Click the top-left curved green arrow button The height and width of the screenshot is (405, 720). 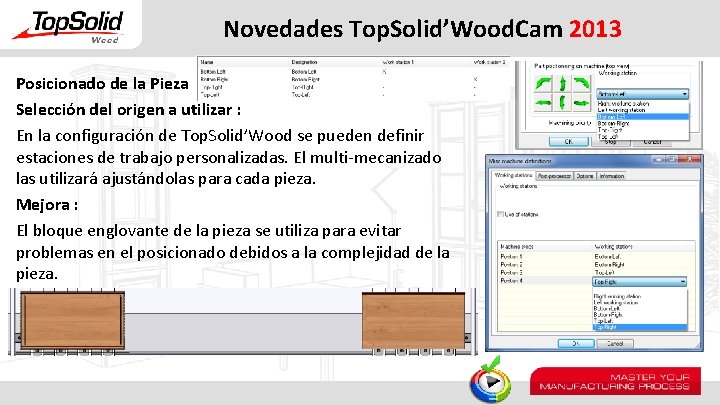pyautogui.click(x=544, y=84)
